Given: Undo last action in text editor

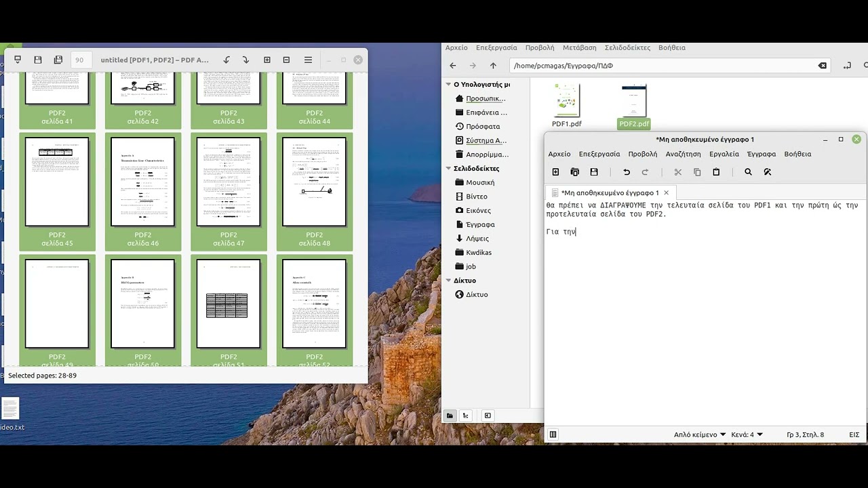Looking at the screenshot, I should coord(627,172).
